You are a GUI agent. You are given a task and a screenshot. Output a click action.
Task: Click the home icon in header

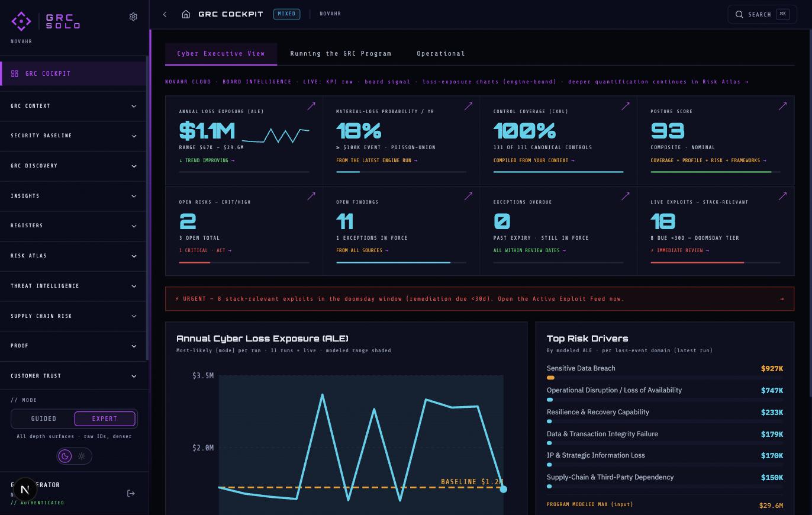[x=186, y=14]
